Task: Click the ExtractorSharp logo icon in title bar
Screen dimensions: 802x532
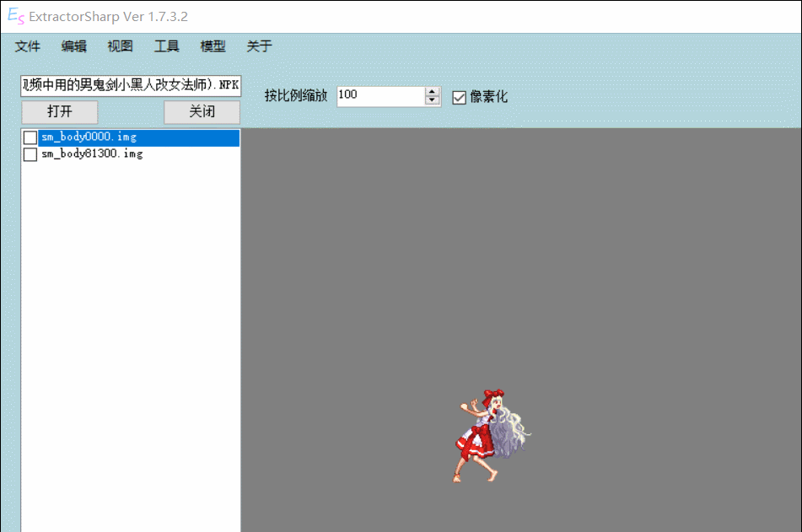Action: pyautogui.click(x=15, y=16)
